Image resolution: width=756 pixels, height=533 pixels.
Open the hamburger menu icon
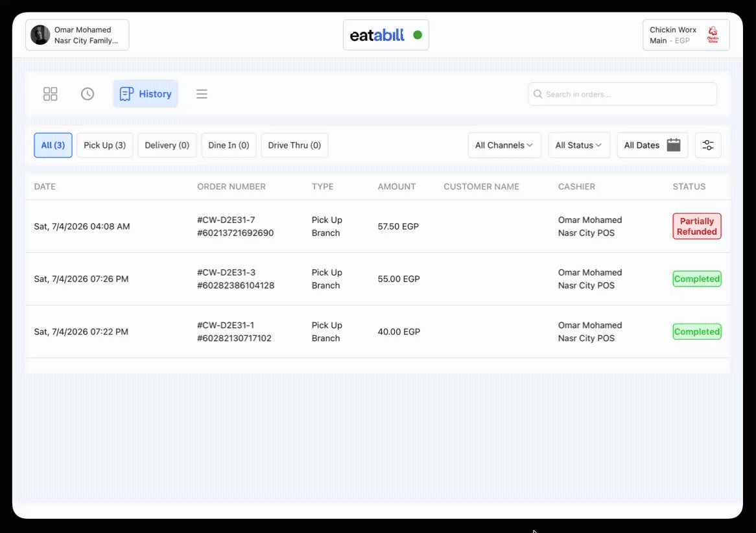click(202, 94)
